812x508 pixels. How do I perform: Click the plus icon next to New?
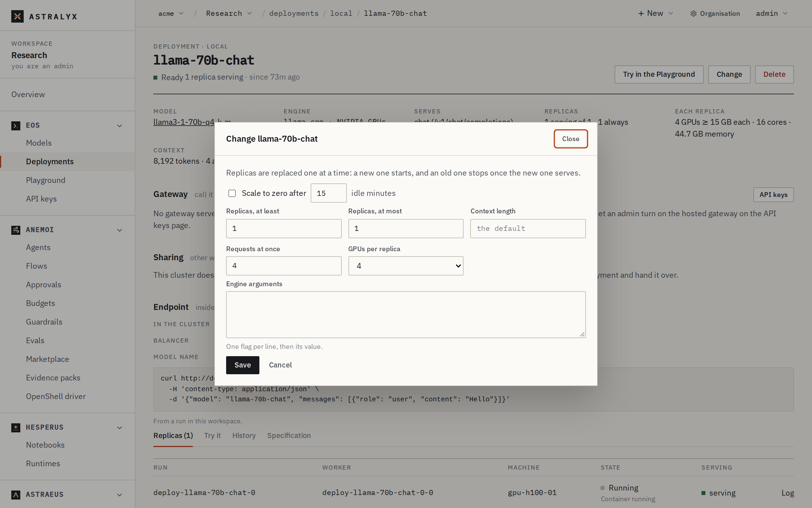[641, 14]
